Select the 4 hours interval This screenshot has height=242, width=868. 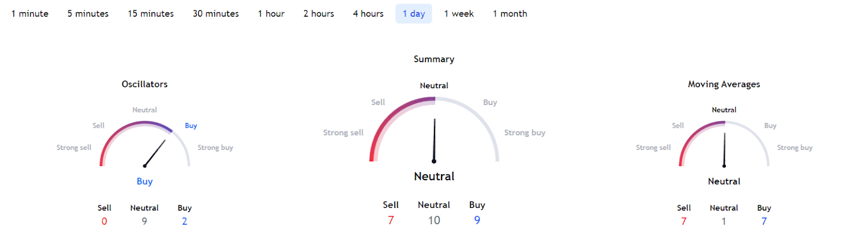pyautogui.click(x=368, y=14)
